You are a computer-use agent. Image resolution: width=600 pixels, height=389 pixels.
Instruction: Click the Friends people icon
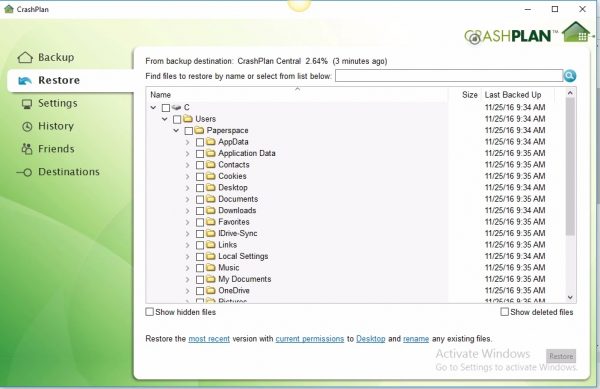(x=27, y=149)
